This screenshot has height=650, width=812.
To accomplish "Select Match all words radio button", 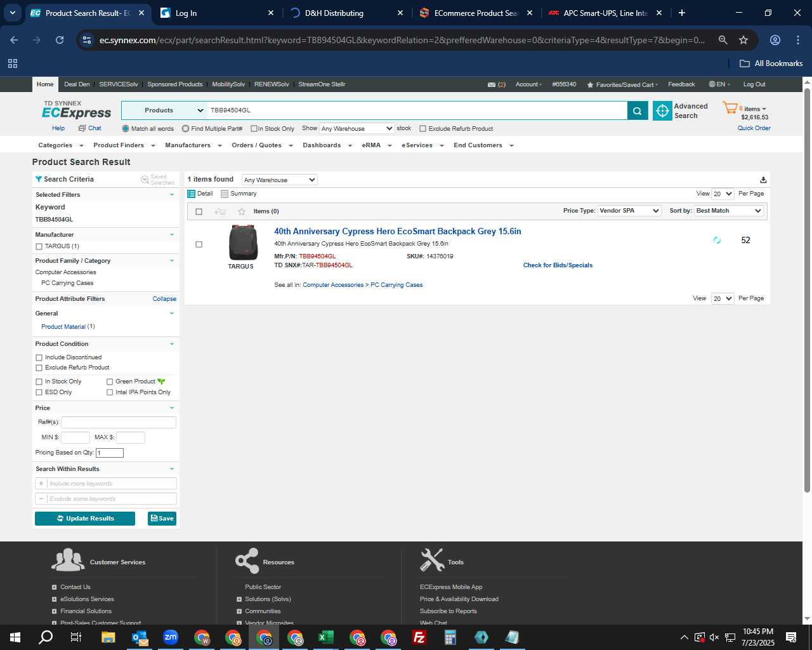I will point(126,129).
